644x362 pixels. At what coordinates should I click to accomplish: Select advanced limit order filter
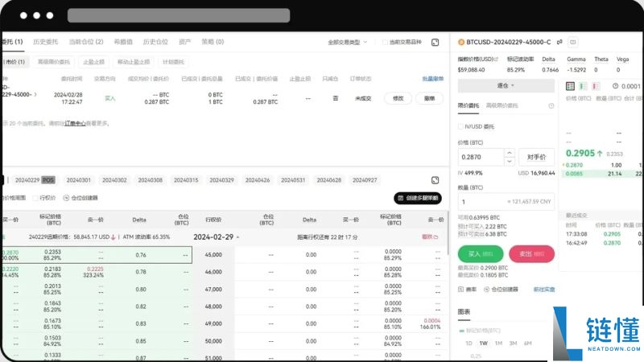click(54, 62)
